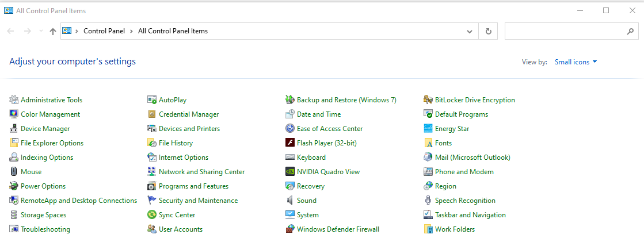The image size is (644, 242).
Task: Open the Date and Time link
Action: click(x=319, y=114)
